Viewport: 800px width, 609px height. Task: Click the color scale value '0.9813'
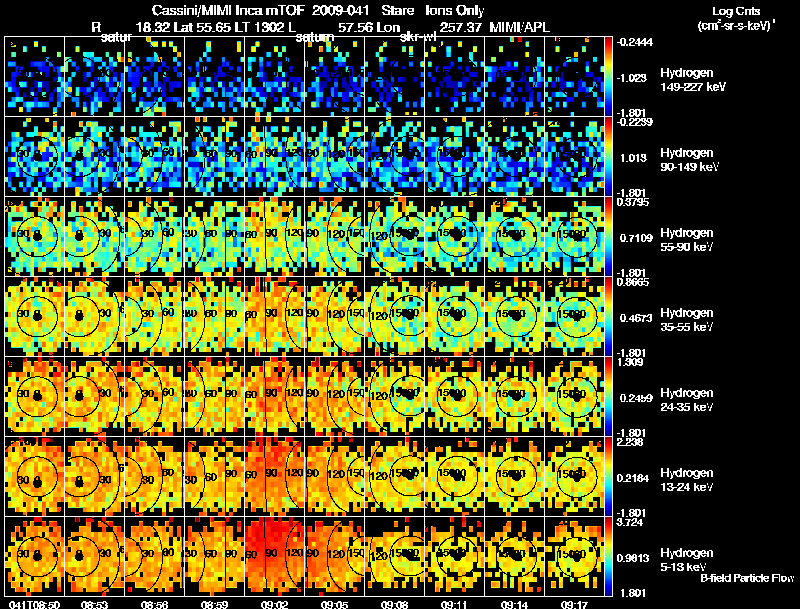click(634, 558)
